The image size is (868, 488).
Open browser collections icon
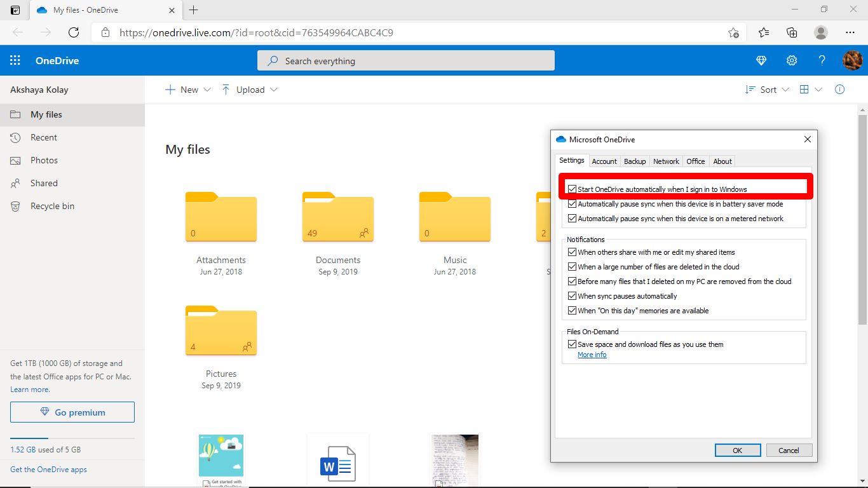click(792, 32)
